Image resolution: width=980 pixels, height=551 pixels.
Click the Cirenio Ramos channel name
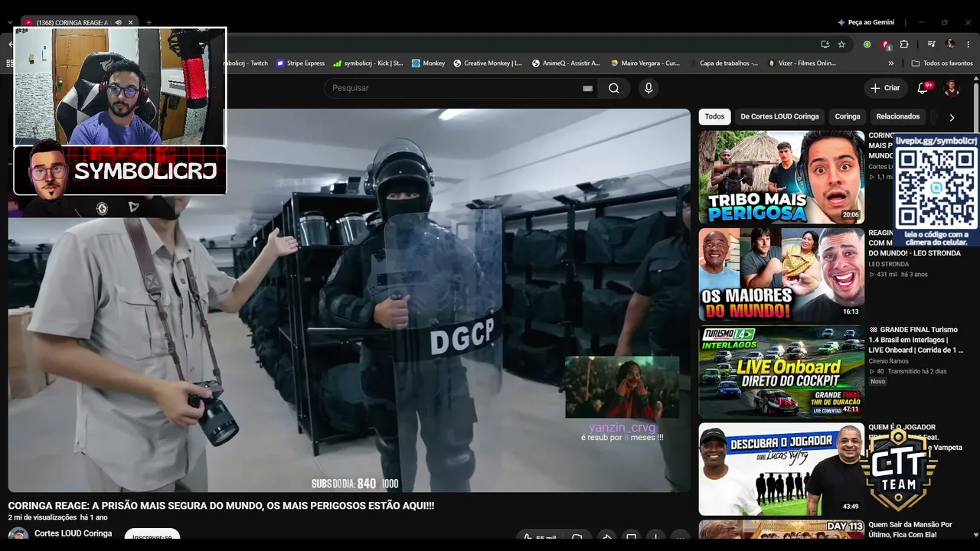click(888, 361)
